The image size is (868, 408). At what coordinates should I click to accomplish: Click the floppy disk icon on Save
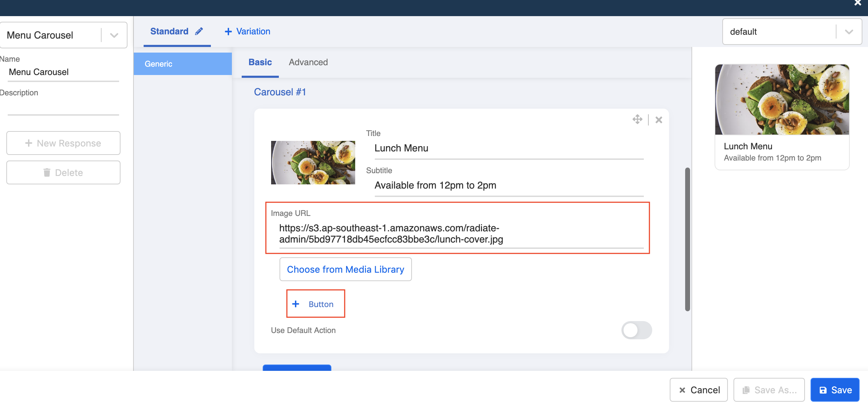(823, 390)
